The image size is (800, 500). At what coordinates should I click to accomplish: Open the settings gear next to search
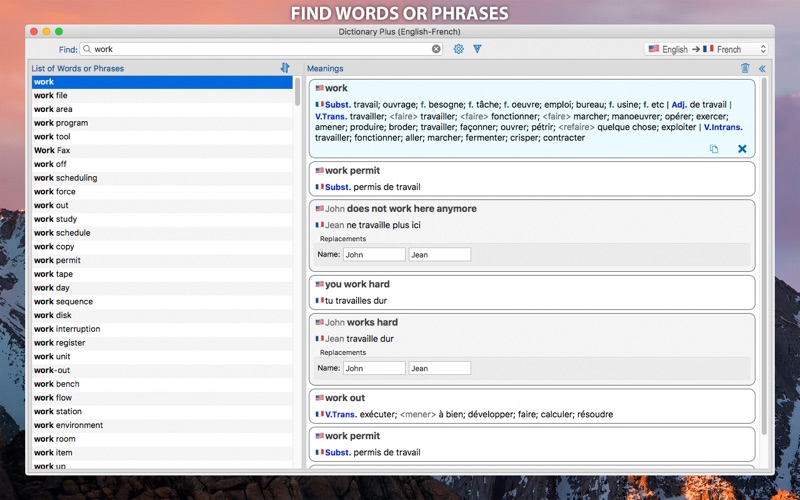[x=459, y=49]
